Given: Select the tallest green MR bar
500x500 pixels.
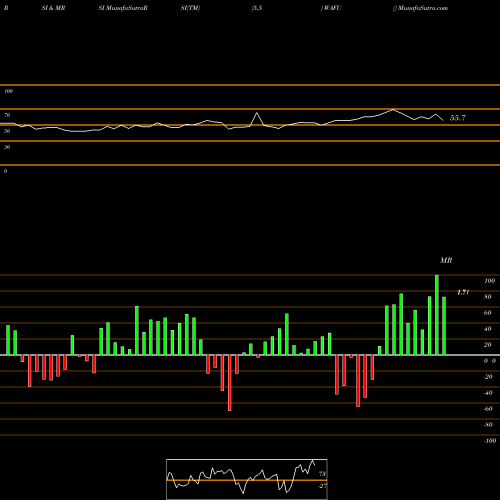Looking at the screenshot, I should [437, 315].
